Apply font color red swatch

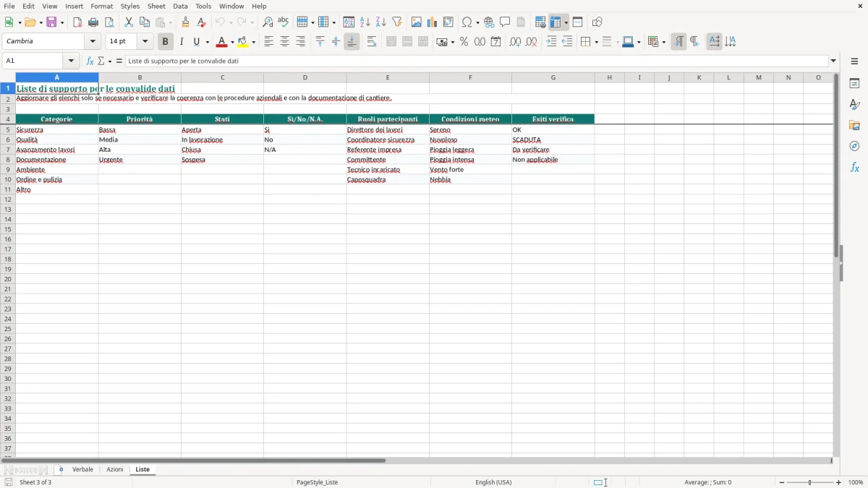click(x=222, y=42)
